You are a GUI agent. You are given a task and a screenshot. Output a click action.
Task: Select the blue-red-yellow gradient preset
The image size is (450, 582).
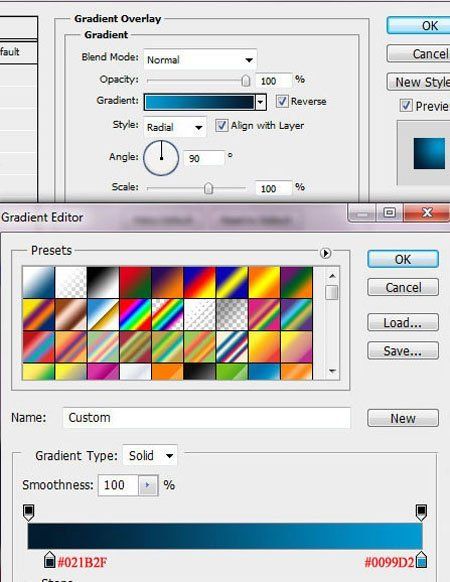click(200, 282)
